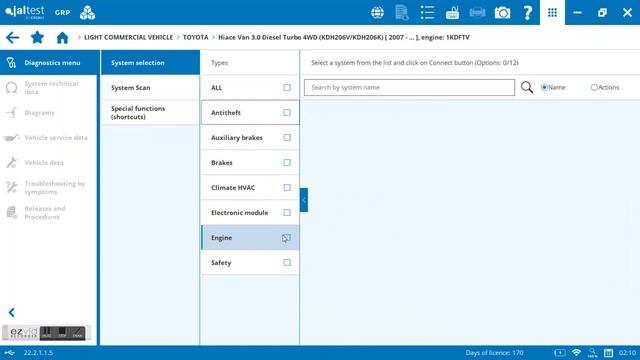Click the Diagnostics menu stethoscope icon

[11, 62]
